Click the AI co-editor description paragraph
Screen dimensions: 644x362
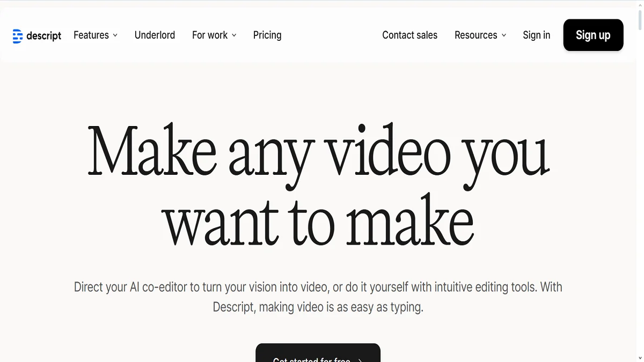coord(318,297)
